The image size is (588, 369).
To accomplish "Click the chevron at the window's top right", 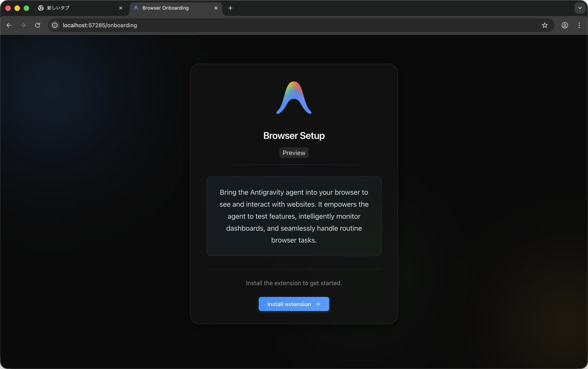I will coord(580,8).
